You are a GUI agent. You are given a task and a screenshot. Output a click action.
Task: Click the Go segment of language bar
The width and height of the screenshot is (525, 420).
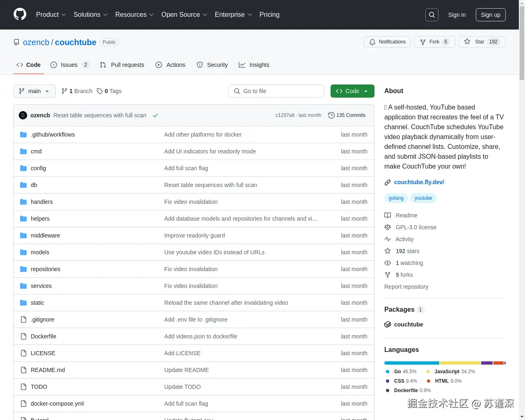click(x=412, y=363)
